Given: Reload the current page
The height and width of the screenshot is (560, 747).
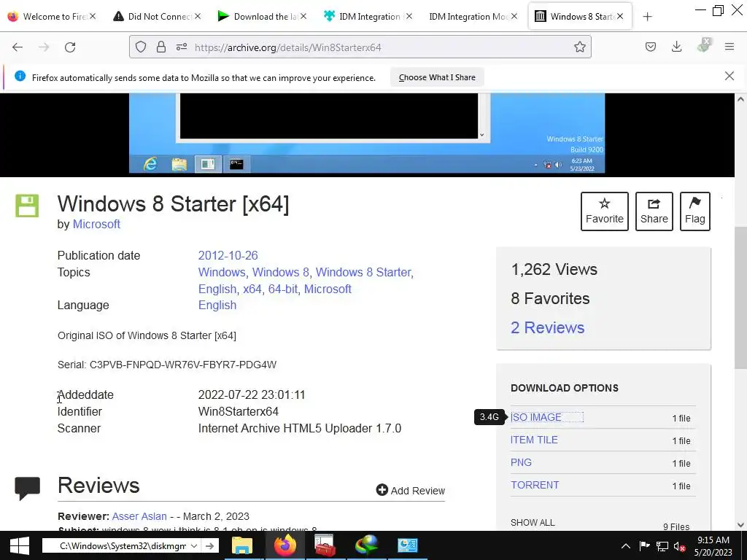Looking at the screenshot, I should [x=70, y=47].
